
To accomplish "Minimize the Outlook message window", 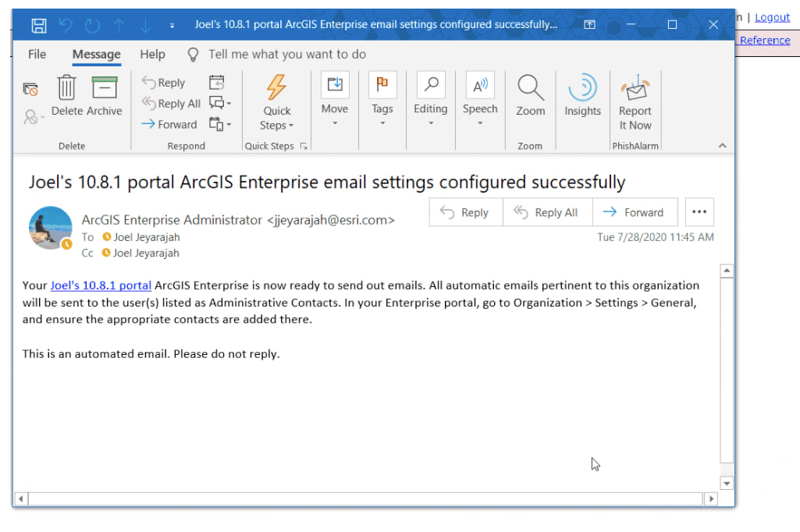I will coord(631,24).
